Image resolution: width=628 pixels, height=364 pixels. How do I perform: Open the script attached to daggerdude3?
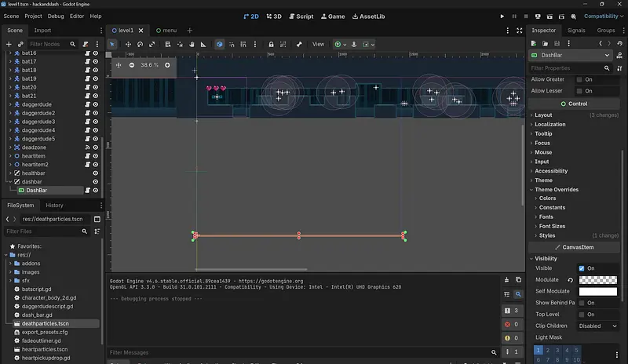coord(86,122)
